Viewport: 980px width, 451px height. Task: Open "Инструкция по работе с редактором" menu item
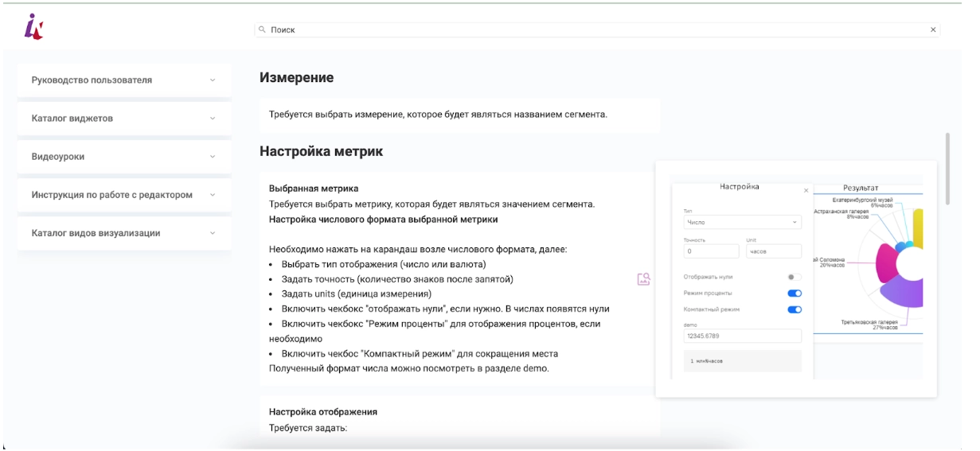click(x=112, y=195)
